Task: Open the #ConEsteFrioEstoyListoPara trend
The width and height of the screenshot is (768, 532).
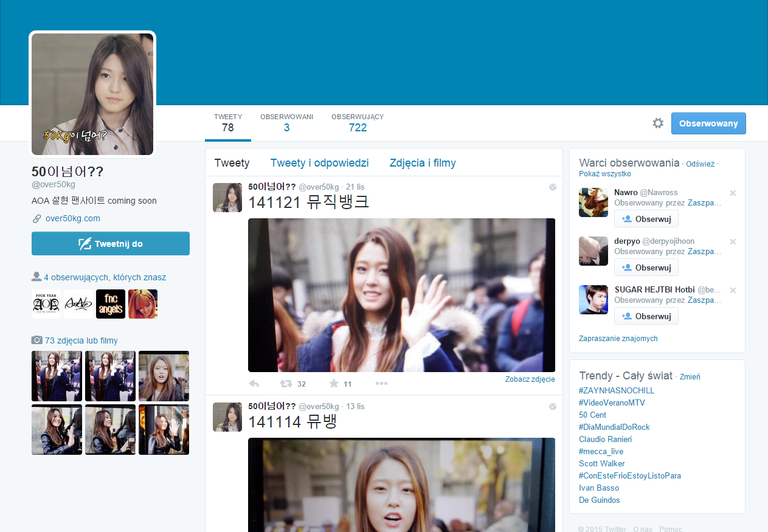Action: 630,476
